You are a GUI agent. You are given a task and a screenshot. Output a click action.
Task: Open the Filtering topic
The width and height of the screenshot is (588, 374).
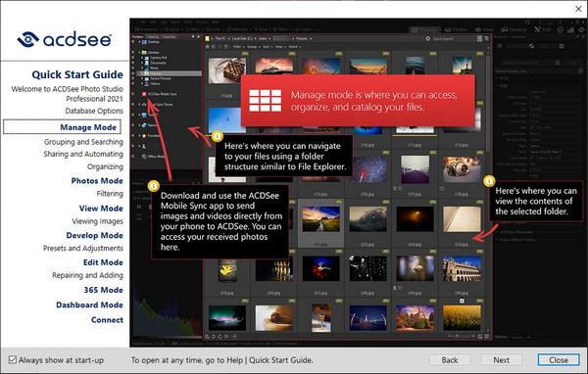[x=110, y=194]
